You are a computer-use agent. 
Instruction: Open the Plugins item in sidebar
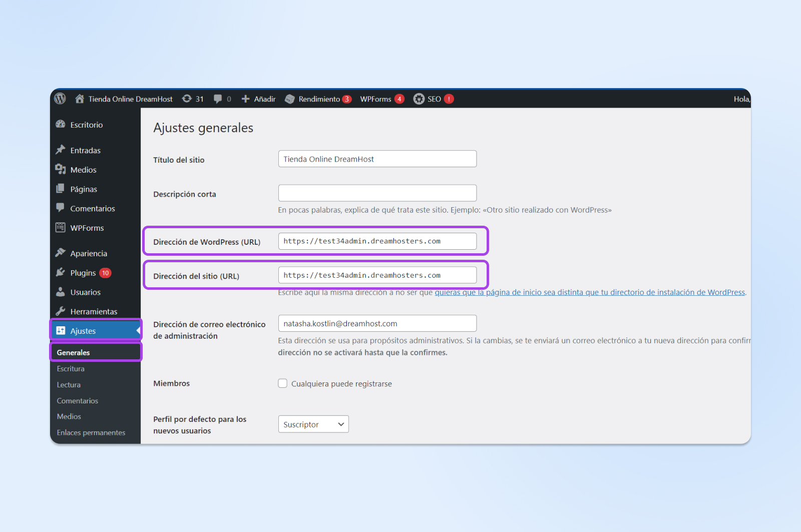tap(83, 273)
